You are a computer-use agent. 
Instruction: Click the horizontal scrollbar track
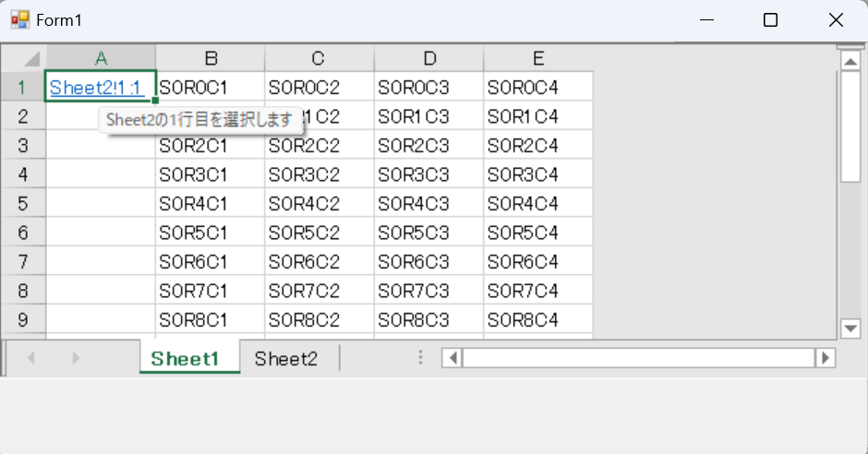pos(638,358)
